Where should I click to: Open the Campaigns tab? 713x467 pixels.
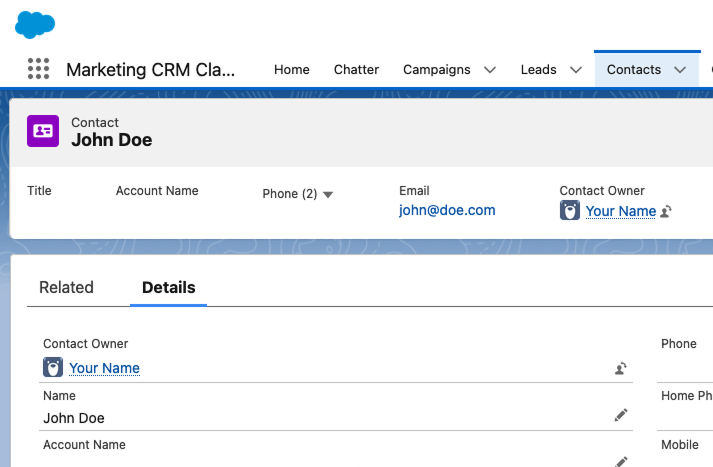point(437,70)
